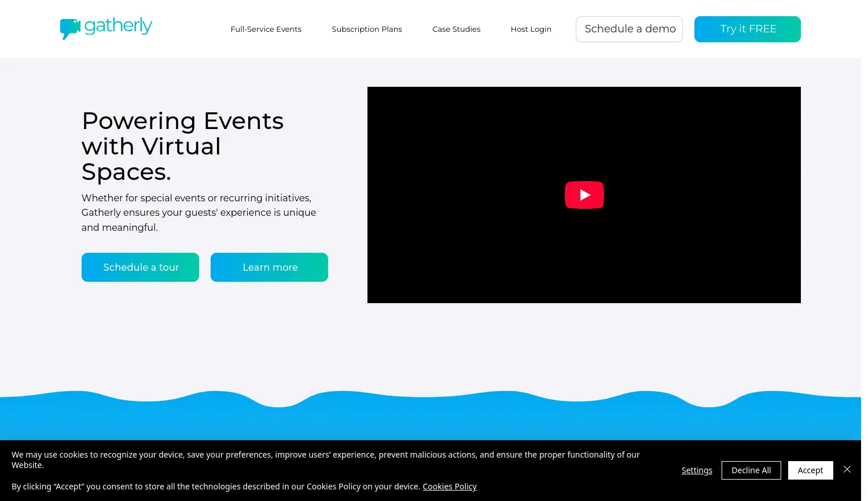Viewport: 868px width, 501px height.
Task: Go to Host Login
Action: click(531, 29)
